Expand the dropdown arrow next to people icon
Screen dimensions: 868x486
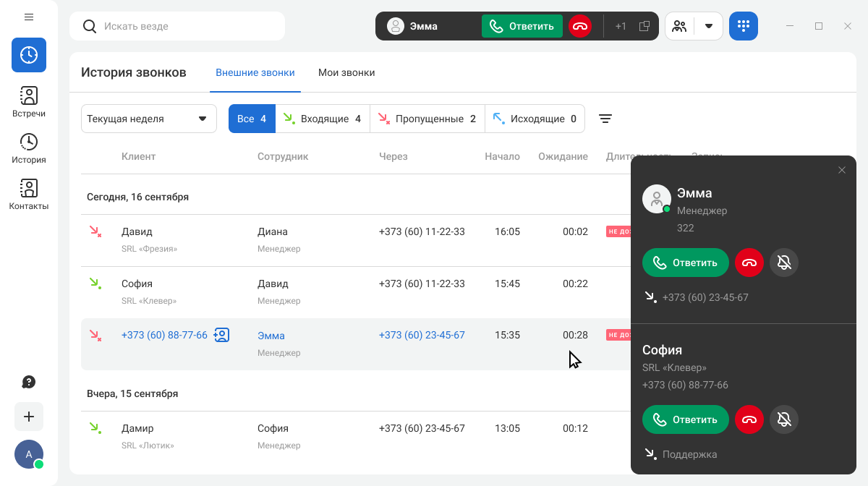pos(709,26)
